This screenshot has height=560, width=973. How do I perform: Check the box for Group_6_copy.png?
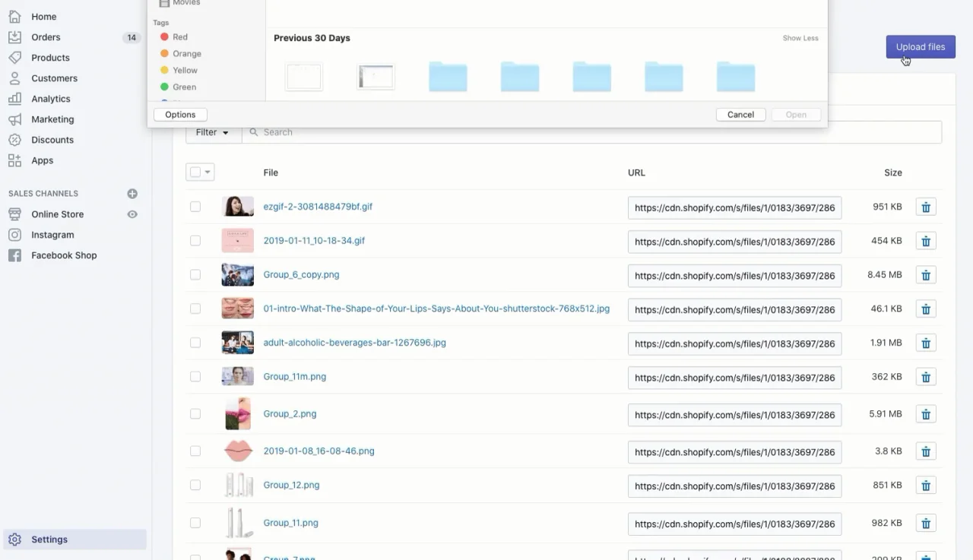[195, 274]
